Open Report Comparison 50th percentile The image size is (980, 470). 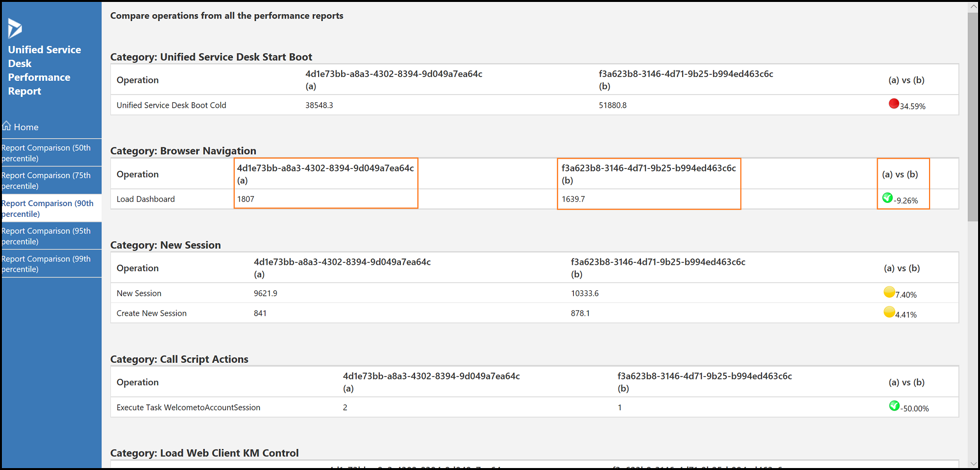pyautogui.click(x=51, y=153)
